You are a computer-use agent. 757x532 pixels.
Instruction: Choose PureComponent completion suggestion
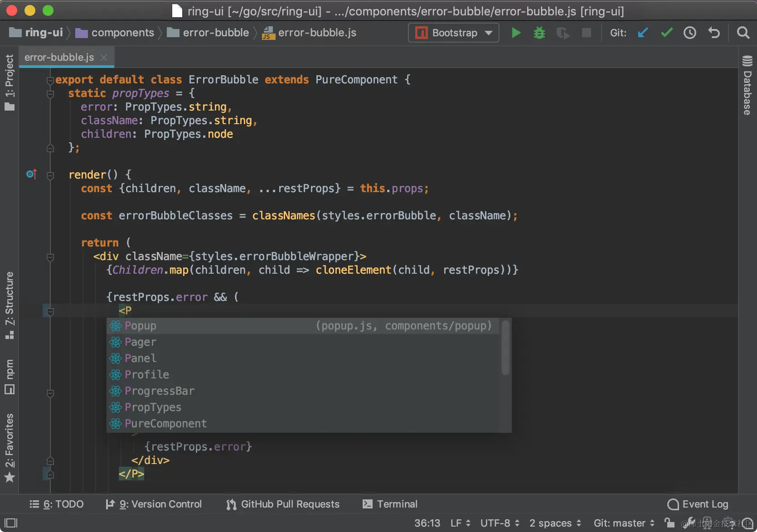[x=303, y=424]
